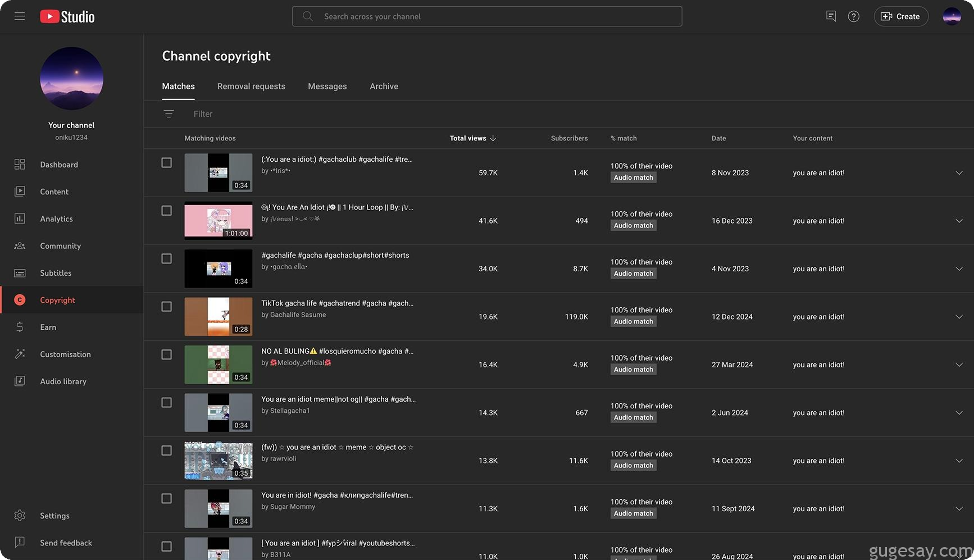Screen dimensions: 974x560
Task: Click 'by Stellagacha1' channel name
Action: [285, 411]
